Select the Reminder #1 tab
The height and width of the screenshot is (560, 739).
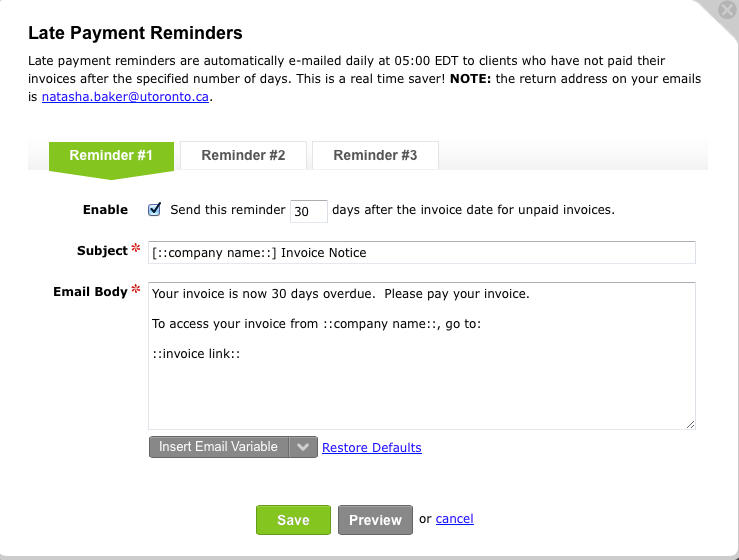pyautogui.click(x=111, y=156)
